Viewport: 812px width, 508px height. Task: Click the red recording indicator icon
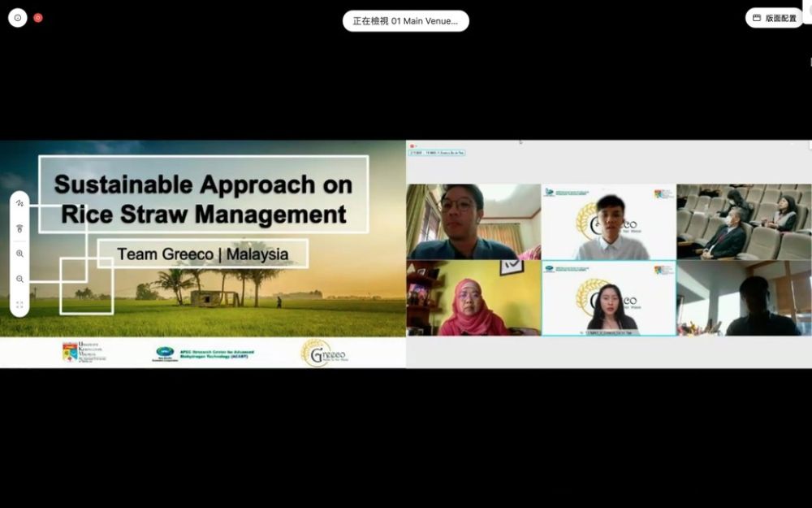click(38, 18)
